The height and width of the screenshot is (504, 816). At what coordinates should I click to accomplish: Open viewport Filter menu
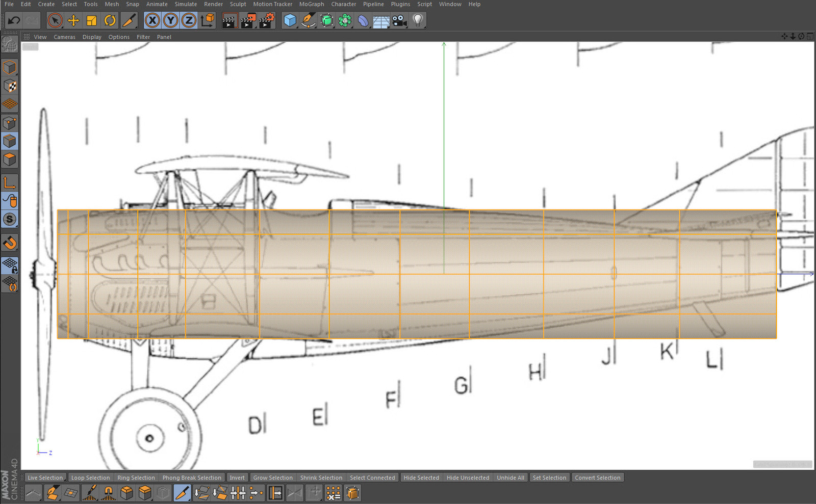click(x=143, y=37)
